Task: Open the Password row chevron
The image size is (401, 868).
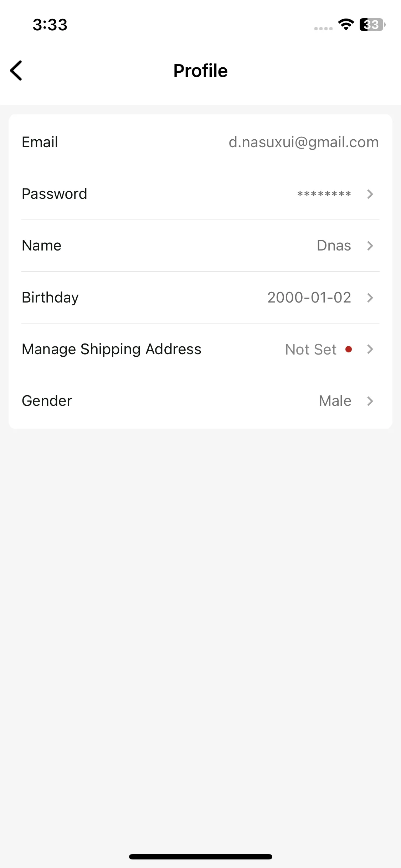Action: pos(370,194)
